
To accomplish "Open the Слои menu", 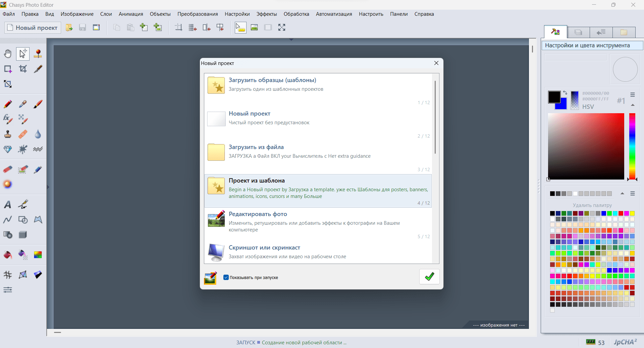I will click(106, 14).
